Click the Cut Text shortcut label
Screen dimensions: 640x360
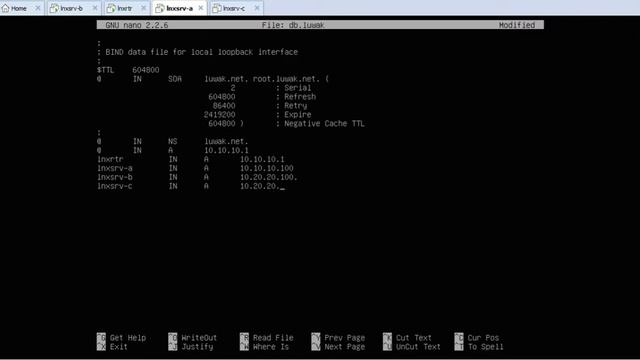coord(413,338)
